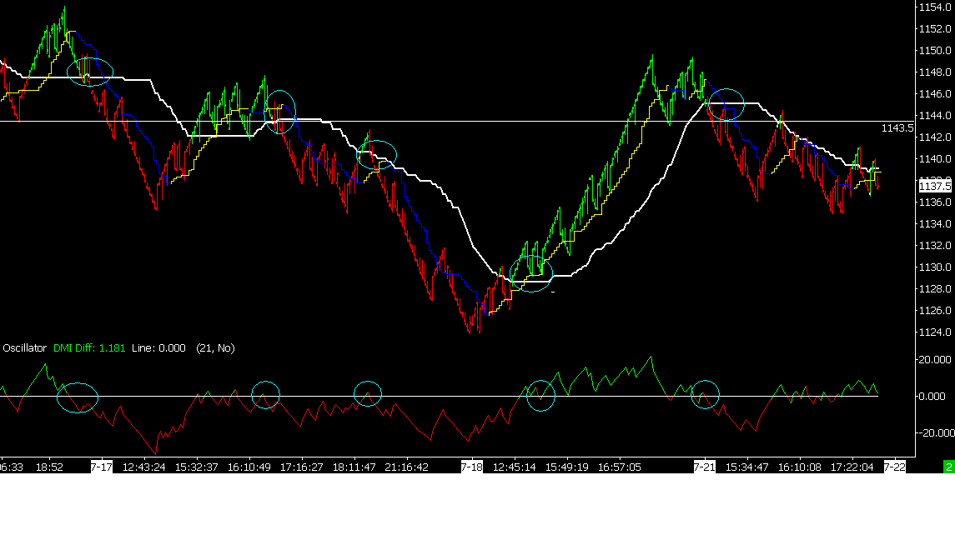Viewport: 955px width, 560px height.
Task: Click the 15:34:47 time axis label
Action: (746, 467)
